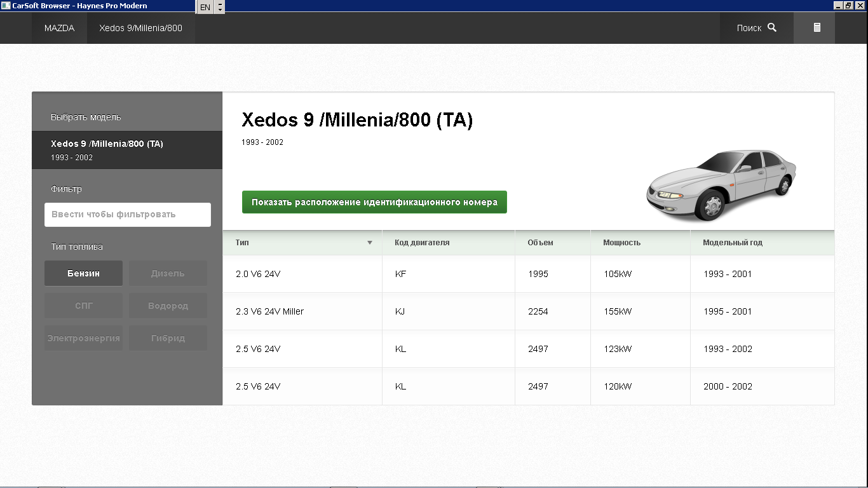Select the 2.3 V6 24V Miller engine row
The image size is (868, 488).
pos(529,311)
